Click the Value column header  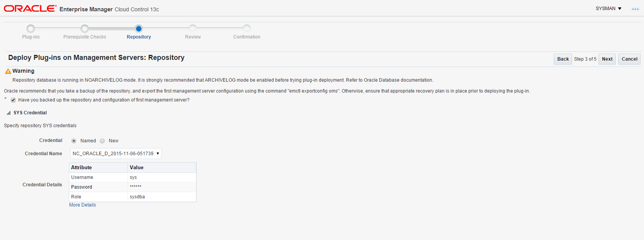click(162, 168)
